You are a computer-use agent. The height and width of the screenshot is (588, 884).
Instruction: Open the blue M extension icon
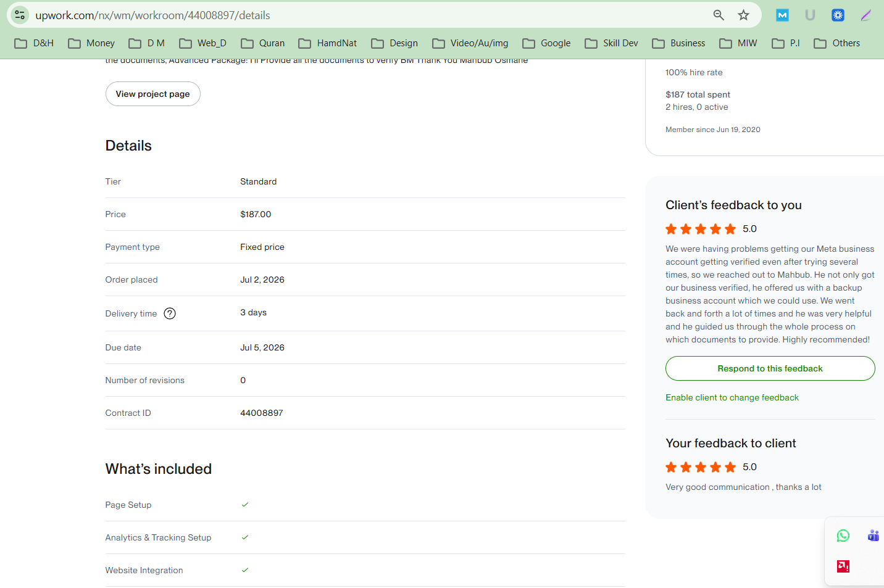coord(782,15)
